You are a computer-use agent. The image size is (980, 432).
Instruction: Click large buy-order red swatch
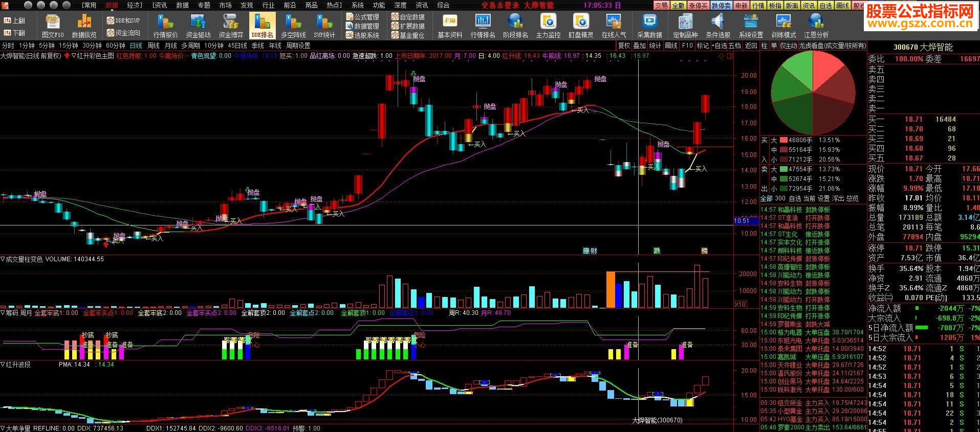pos(783,140)
